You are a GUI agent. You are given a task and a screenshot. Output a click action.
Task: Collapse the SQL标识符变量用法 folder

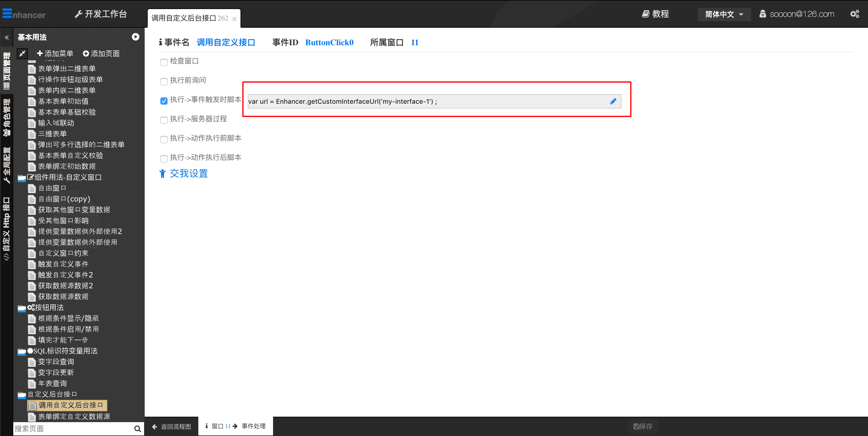click(x=22, y=351)
